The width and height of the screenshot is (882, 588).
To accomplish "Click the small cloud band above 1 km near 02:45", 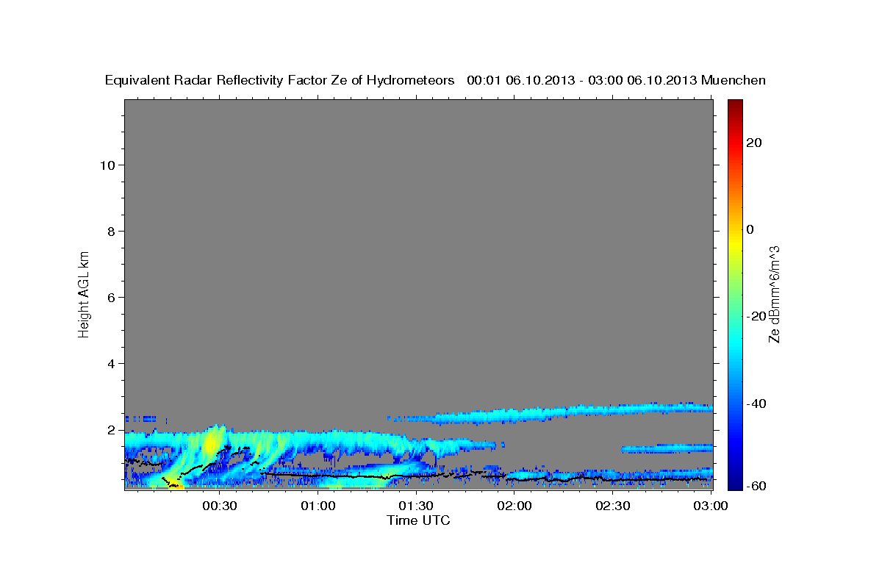I will pyautogui.click(x=667, y=448).
